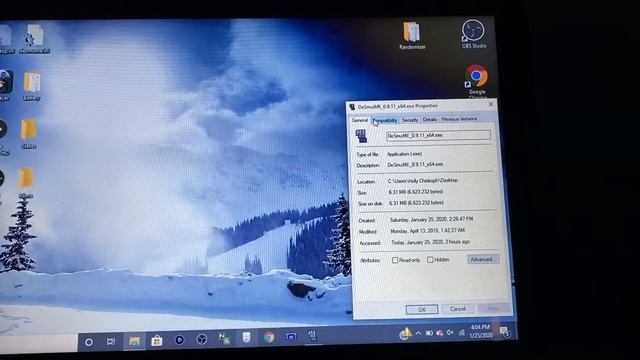The width and height of the screenshot is (640, 360).
Task: Select the General tab
Action: pos(360,120)
